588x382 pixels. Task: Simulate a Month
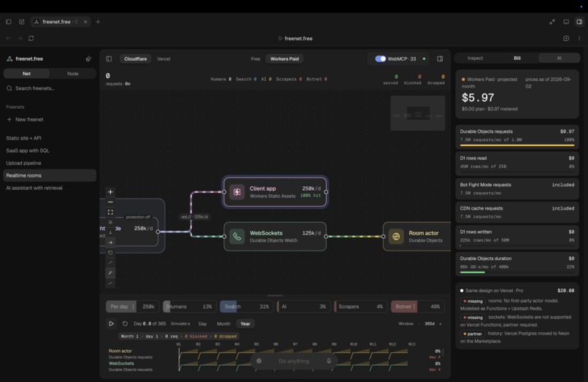coord(223,324)
